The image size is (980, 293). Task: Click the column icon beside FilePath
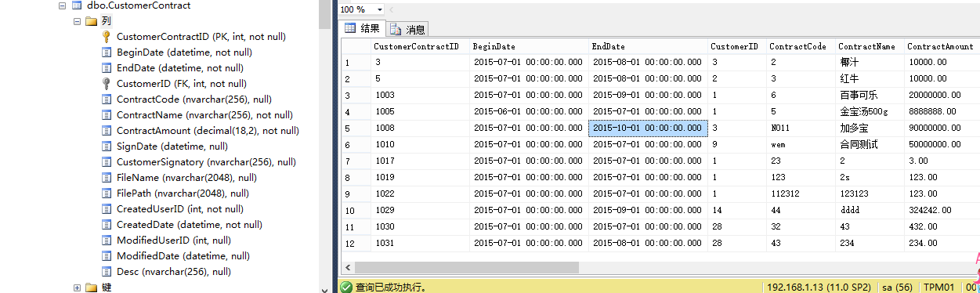[107, 194]
